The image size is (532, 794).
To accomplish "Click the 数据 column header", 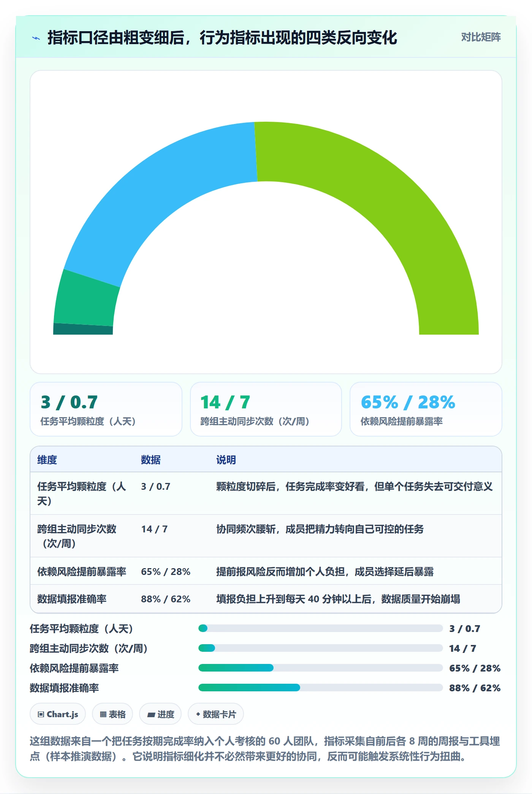I will pos(151,460).
